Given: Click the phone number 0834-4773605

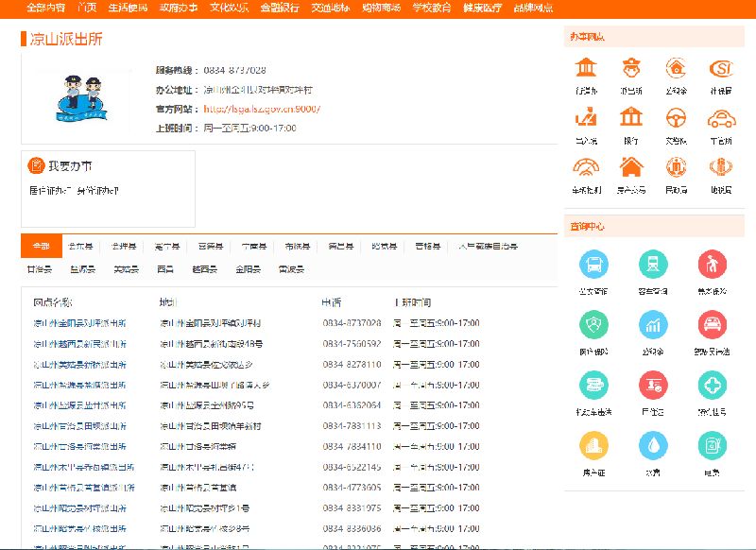Looking at the screenshot, I should point(352,488).
